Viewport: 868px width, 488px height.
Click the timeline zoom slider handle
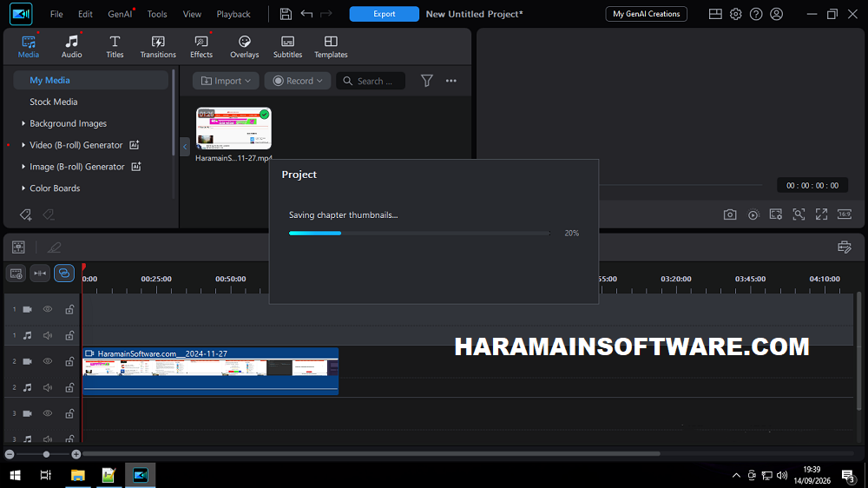(46, 454)
